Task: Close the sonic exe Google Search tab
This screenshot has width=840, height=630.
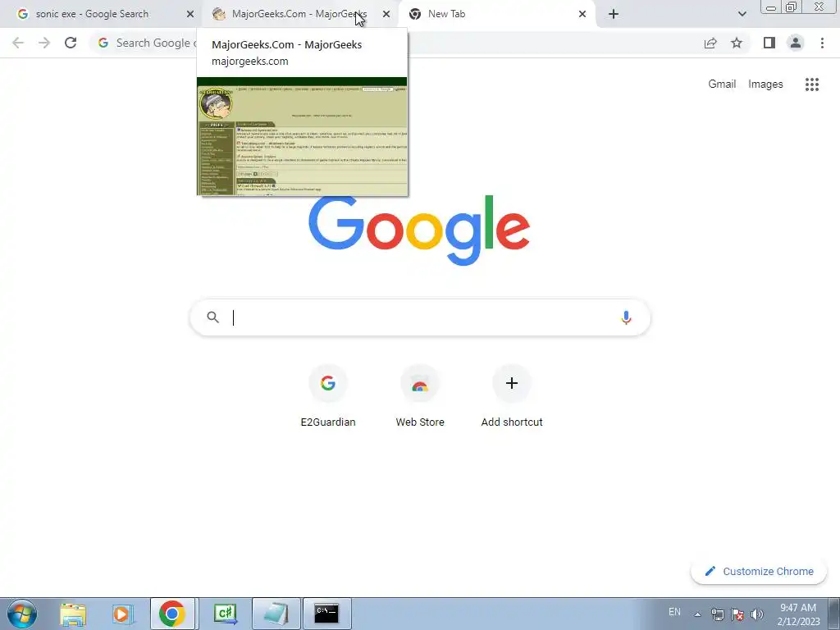Action: (x=190, y=15)
